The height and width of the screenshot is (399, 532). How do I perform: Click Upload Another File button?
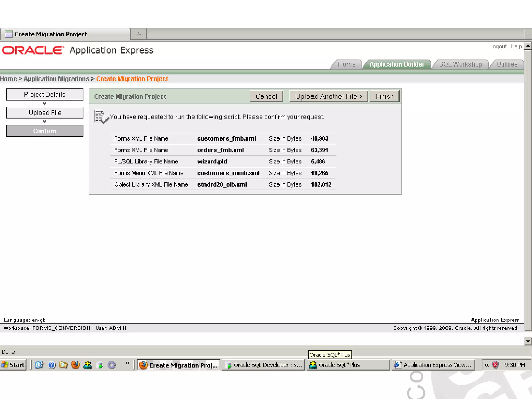point(328,96)
